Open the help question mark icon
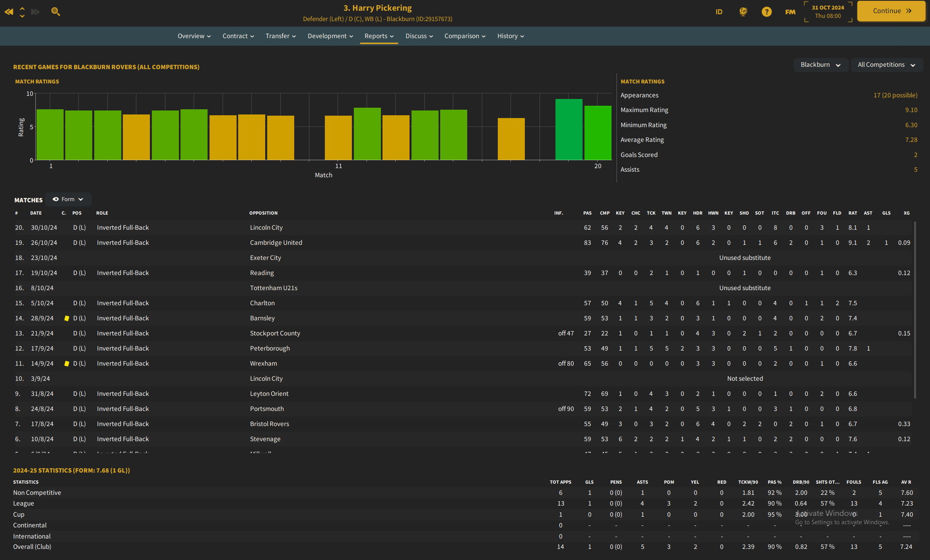The image size is (930, 560). coord(767,12)
